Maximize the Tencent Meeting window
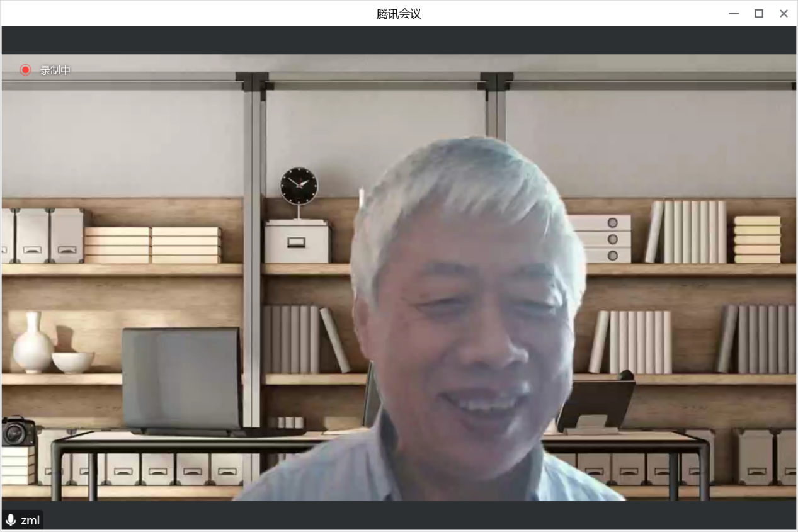This screenshot has width=798, height=532. [759, 14]
